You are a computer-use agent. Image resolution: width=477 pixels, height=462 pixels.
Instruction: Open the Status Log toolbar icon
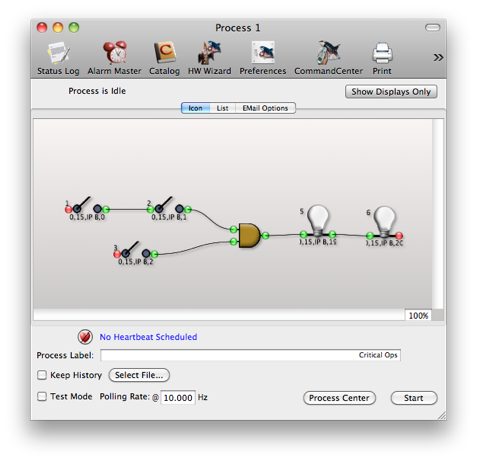(x=59, y=53)
